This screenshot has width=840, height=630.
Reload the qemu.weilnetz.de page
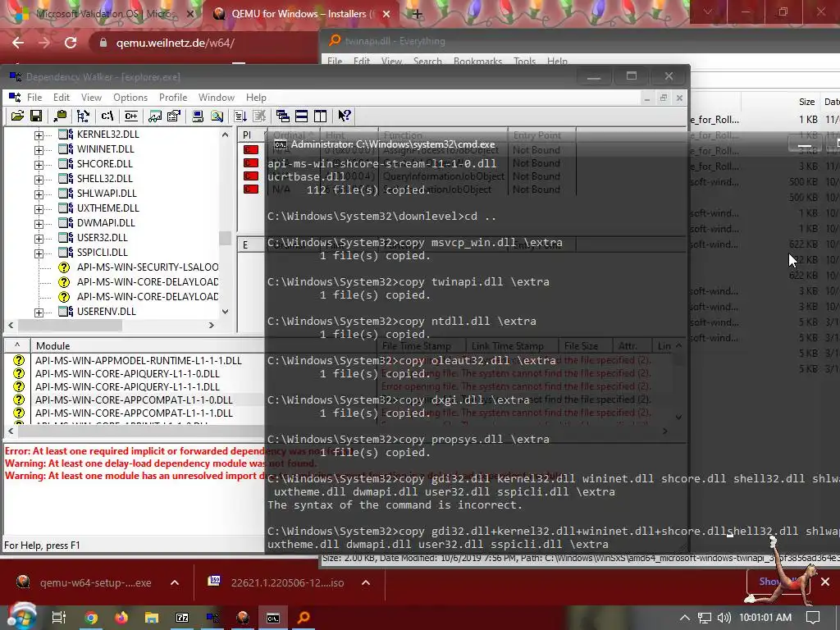click(x=71, y=43)
